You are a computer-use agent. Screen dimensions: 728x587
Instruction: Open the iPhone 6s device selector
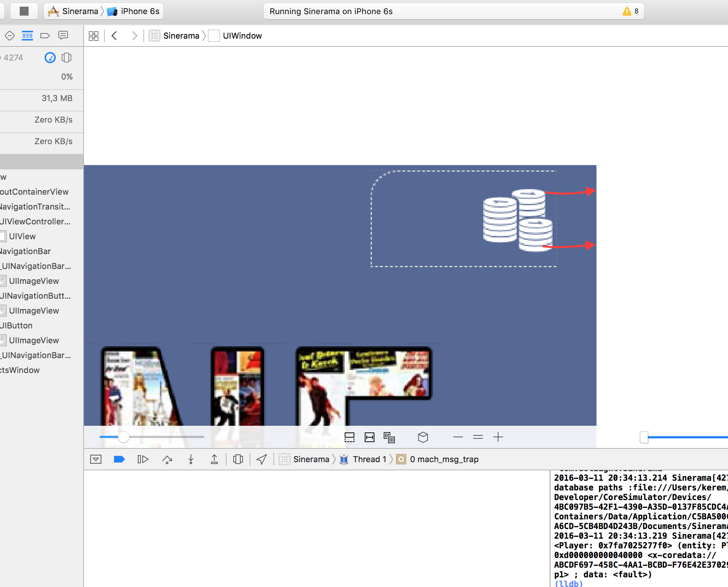point(140,11)
